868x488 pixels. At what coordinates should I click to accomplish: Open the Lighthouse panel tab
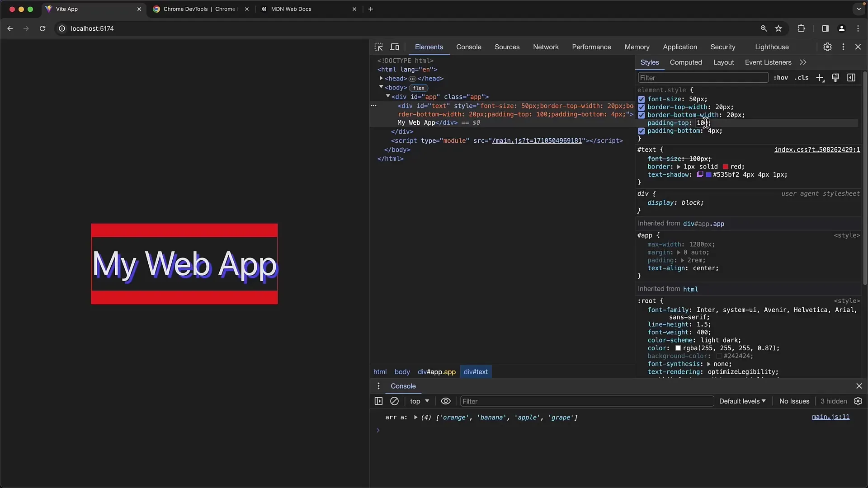click(x=772, y=47)
